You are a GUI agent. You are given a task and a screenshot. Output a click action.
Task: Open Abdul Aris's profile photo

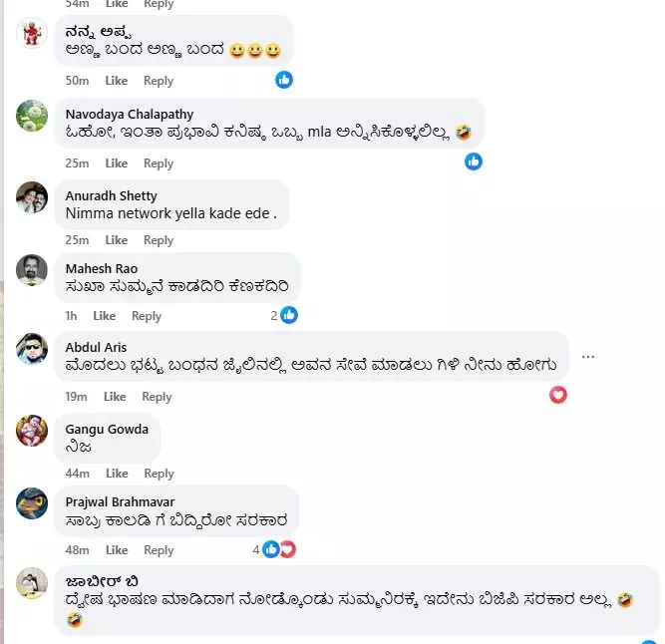click(x=32, y=348)
